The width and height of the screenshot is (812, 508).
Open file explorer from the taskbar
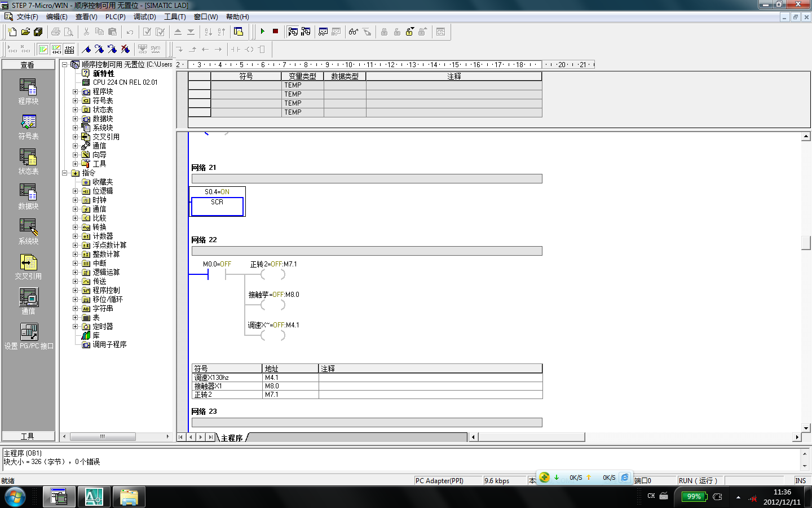pos(129,497)
